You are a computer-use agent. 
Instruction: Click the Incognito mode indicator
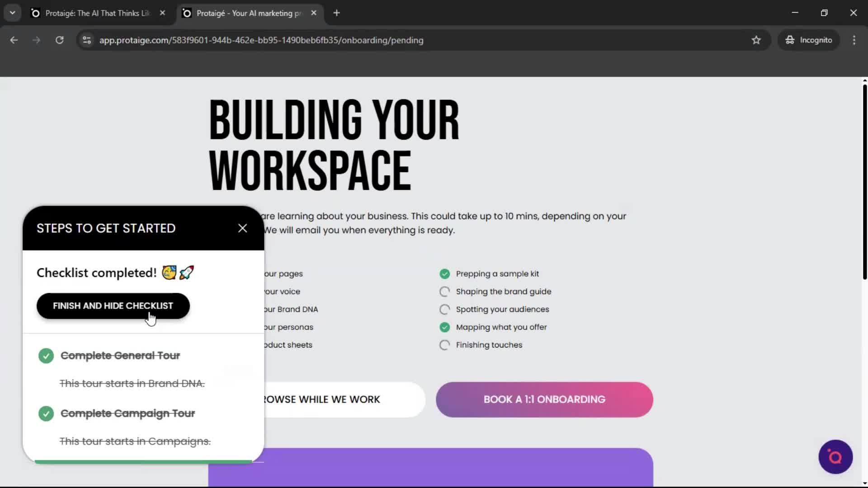(x=809, y=40)
